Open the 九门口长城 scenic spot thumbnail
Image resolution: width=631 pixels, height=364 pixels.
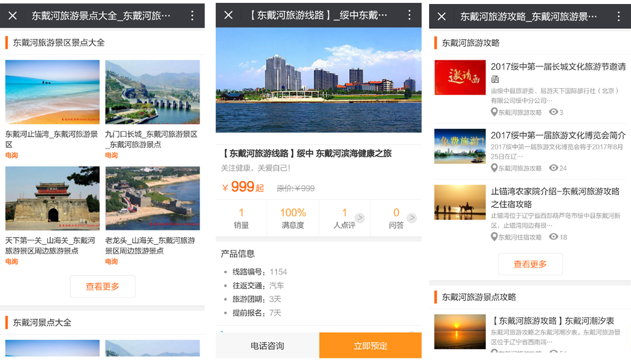coord(153,92)
